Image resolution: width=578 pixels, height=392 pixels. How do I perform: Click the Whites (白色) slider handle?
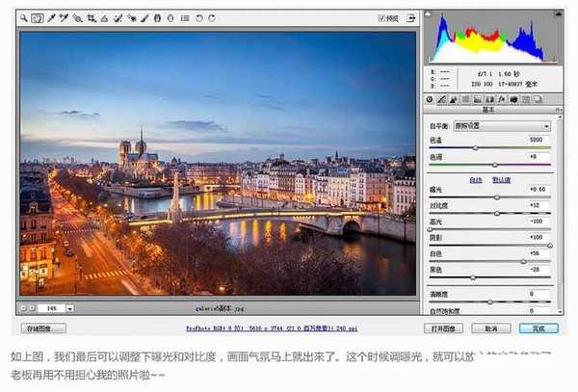[x=523, y=262]
